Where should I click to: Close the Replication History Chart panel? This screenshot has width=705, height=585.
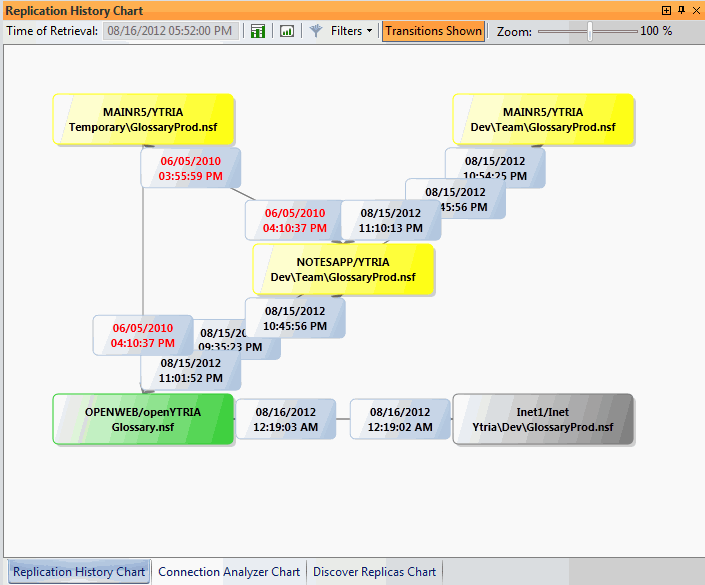(x=695, y=10)
